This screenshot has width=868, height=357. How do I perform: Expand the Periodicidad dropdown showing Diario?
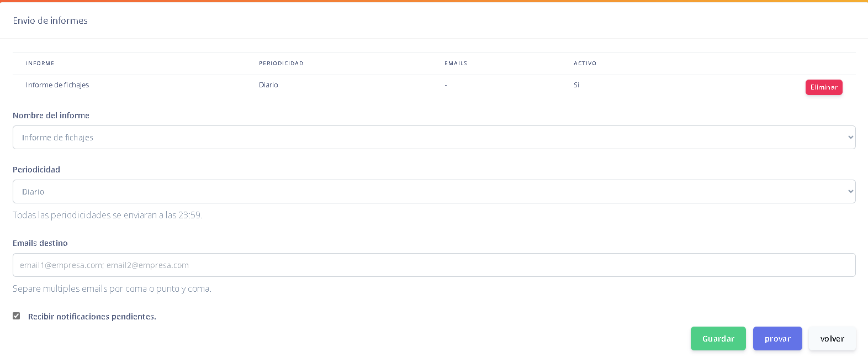(433, 192)
